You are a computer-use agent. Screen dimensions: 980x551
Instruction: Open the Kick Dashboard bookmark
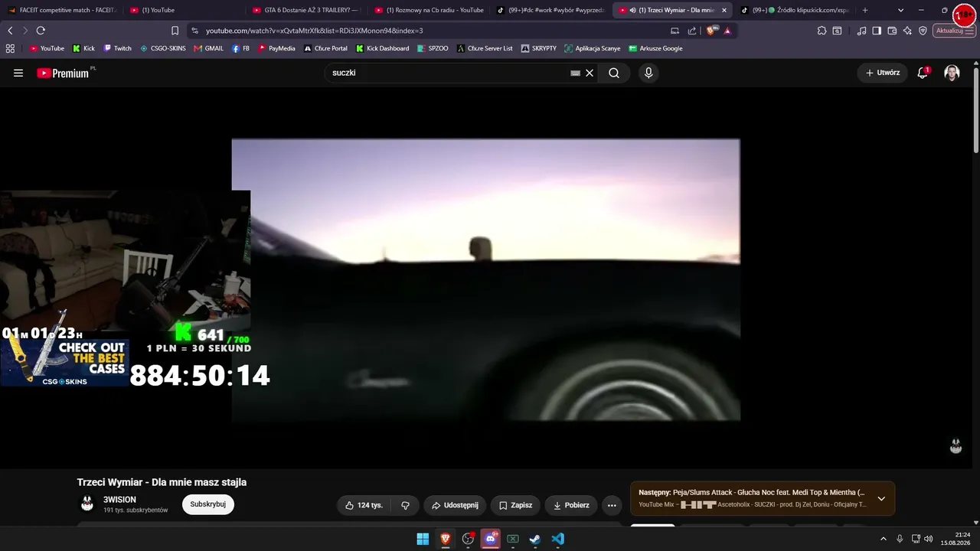(x=382, y=48)
